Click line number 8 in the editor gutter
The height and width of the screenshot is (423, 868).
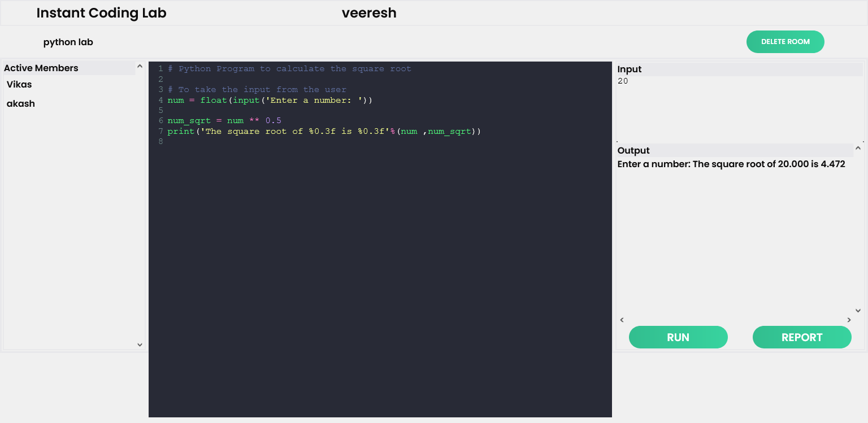[160, 142]
